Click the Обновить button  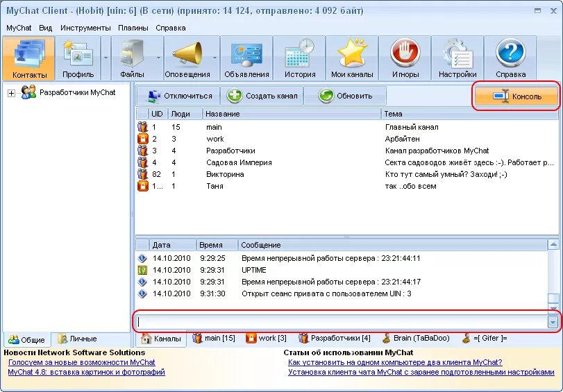tap(345, 96)
